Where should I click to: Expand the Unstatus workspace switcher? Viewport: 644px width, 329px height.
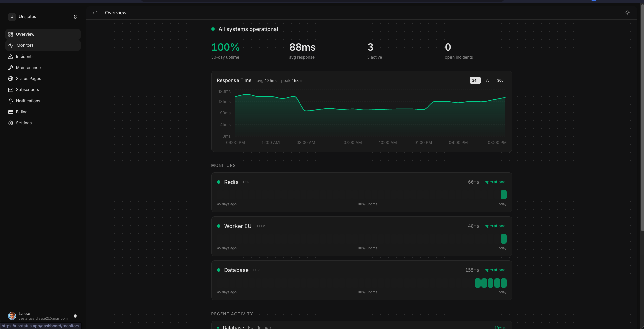coord(43,17)
